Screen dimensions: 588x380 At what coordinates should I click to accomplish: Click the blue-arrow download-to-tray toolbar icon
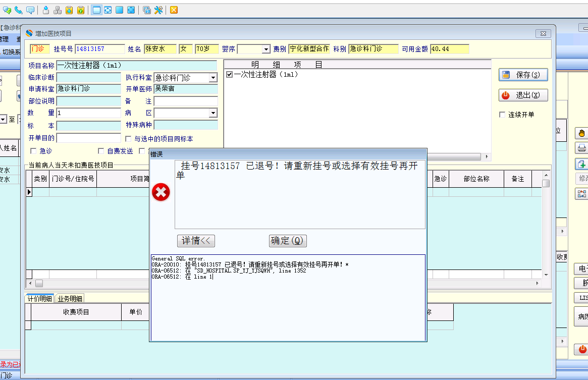coord(46,10)
